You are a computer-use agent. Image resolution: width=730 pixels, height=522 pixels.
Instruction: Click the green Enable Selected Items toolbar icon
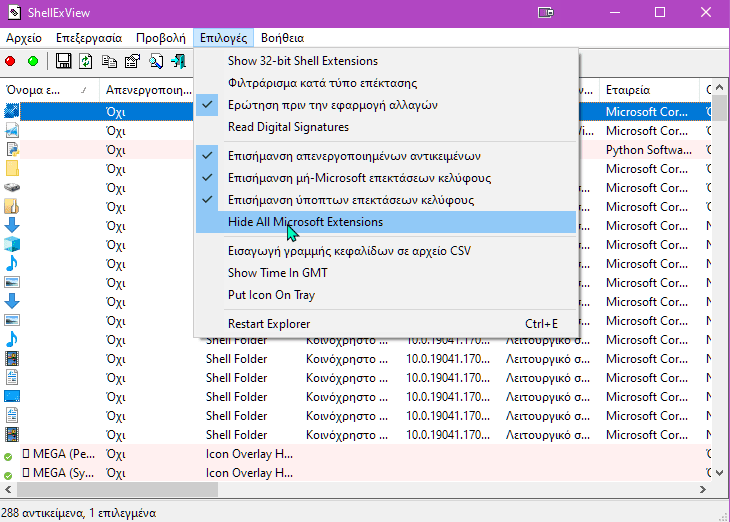click(x=33, y=61)
